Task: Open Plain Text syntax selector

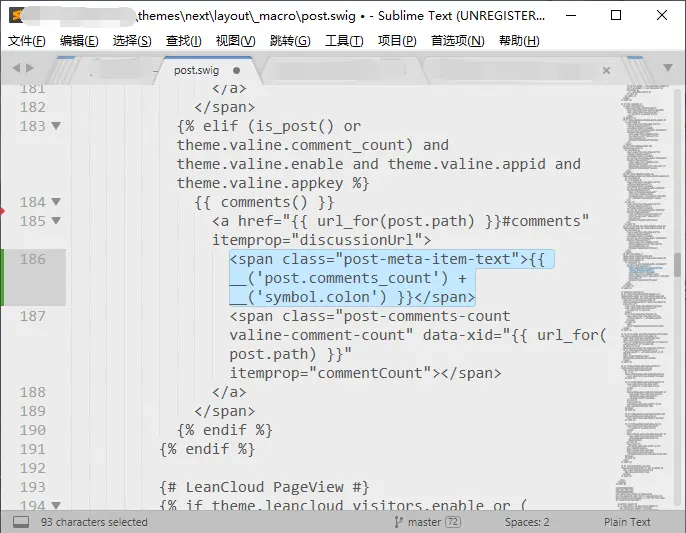Action: point(627,522)
